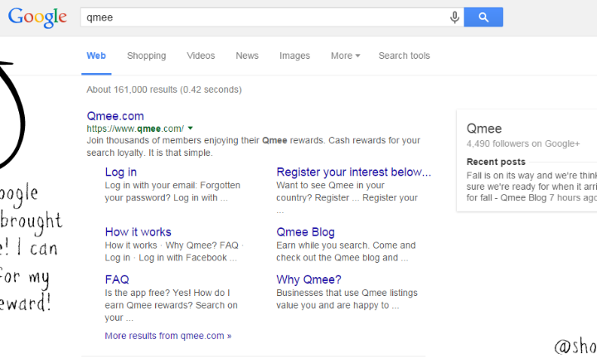Activate voice search microphone icon
Screen dimensions: 597x364
pos(454,17)
